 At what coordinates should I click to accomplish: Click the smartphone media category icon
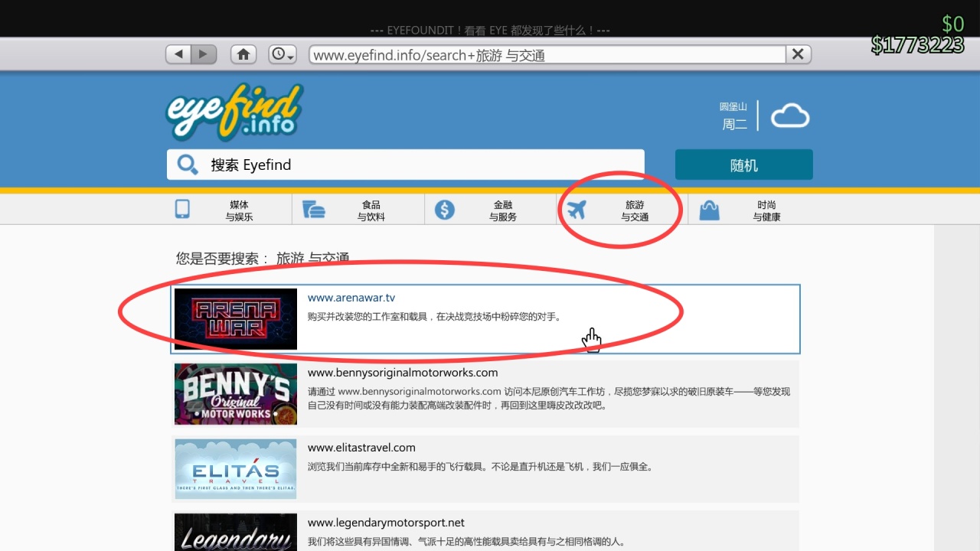click(x=182, y=209)
